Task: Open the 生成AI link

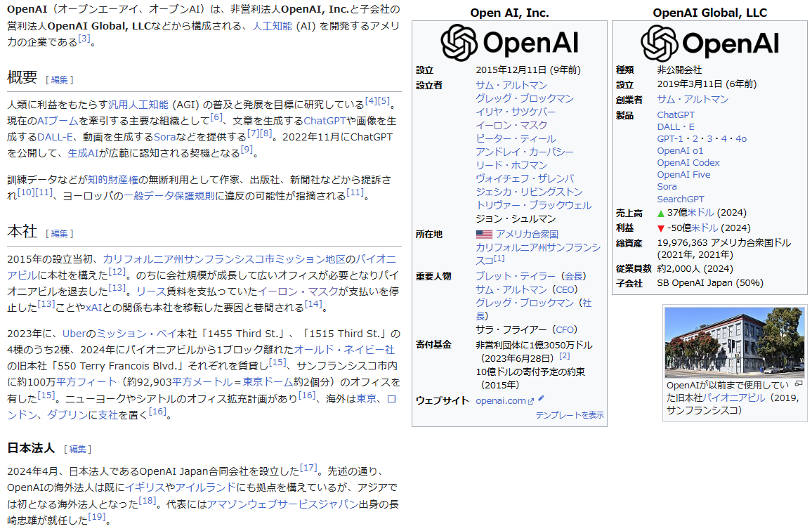Action: (83, 153)
